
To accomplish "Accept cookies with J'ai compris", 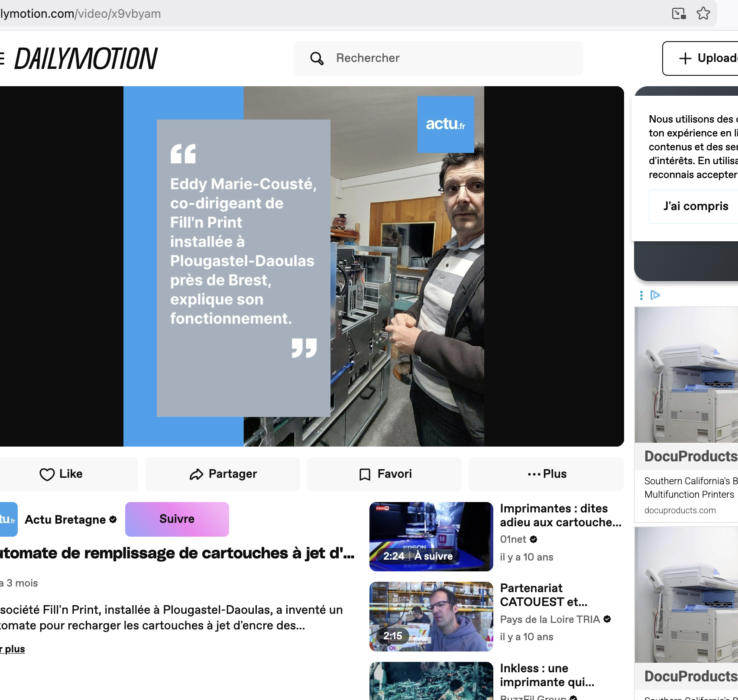I will (x=695, y=206).
